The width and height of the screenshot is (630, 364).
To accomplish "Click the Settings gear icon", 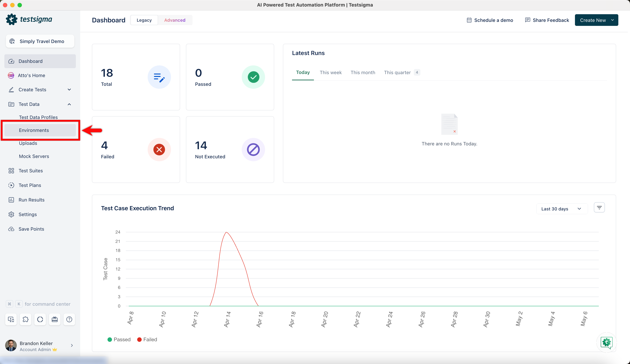I will tap(11, 214).
